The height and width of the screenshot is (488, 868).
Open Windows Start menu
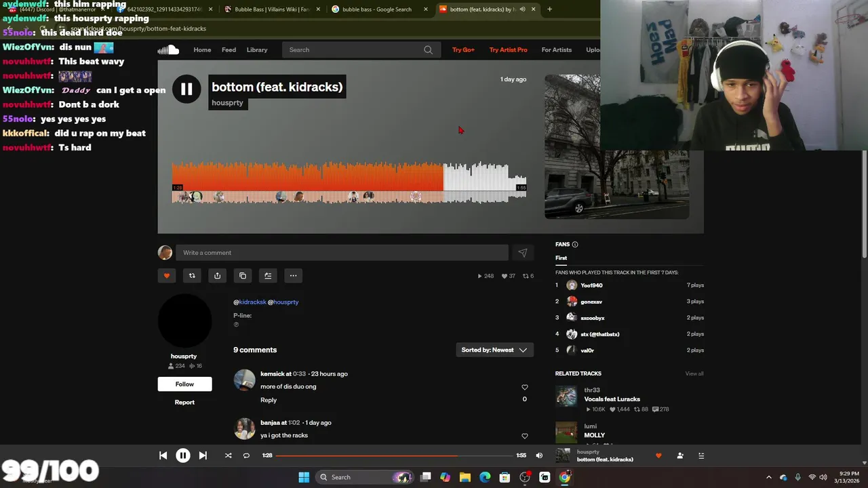[x=304, y=477]
